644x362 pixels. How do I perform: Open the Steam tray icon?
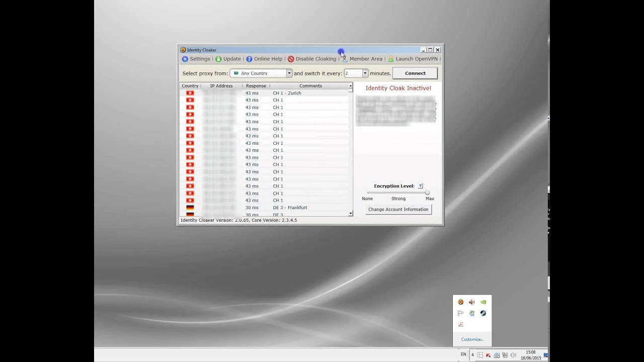[x=483, y=313]
